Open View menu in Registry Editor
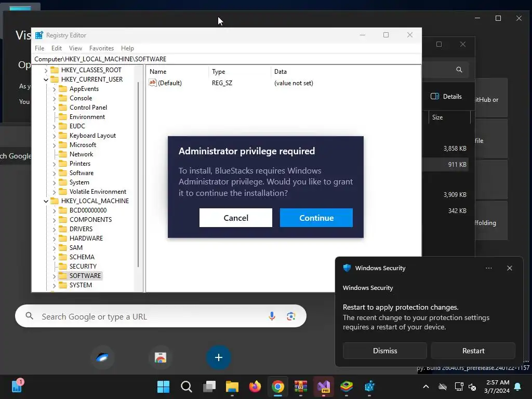 (75, 48)
